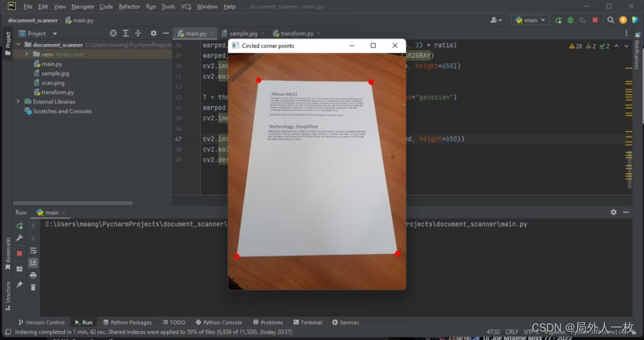Open the Problems tool window

tap(268, 322)
